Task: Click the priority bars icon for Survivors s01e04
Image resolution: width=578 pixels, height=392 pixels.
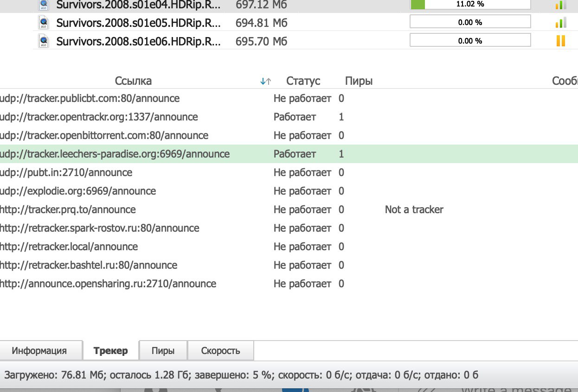Action: tap(561, 5)
